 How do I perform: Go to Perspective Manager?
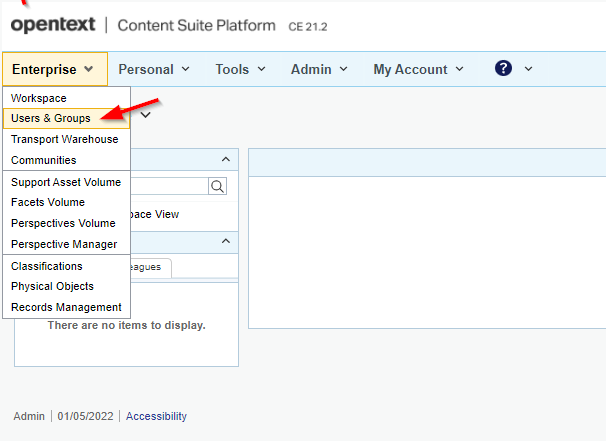64,244
